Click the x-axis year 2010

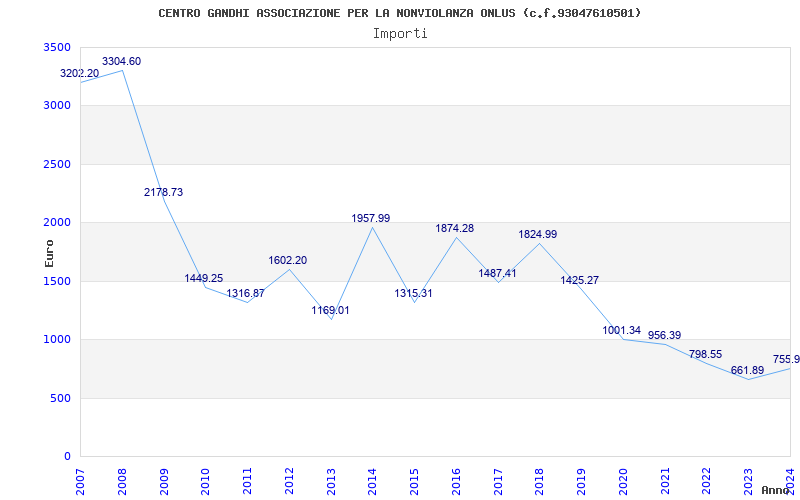[x=206, y=481]
